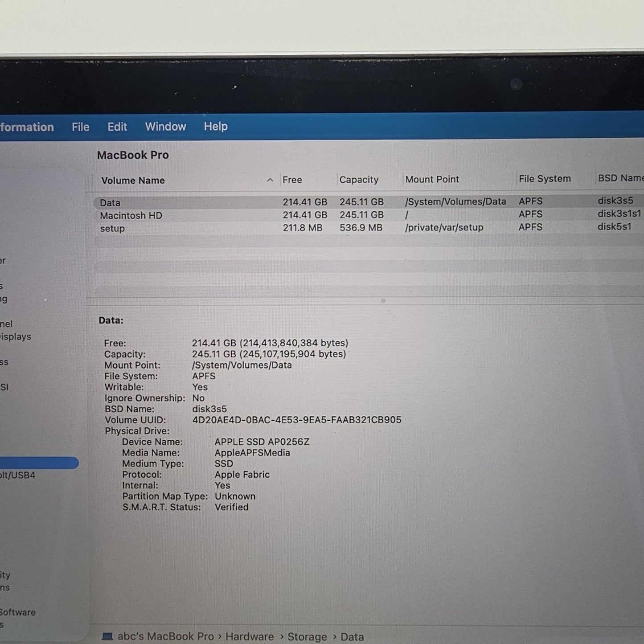The width and height of the screenshot is (644, 644).
Task: Select Displays in the sidebar
Action: [16, 337]
